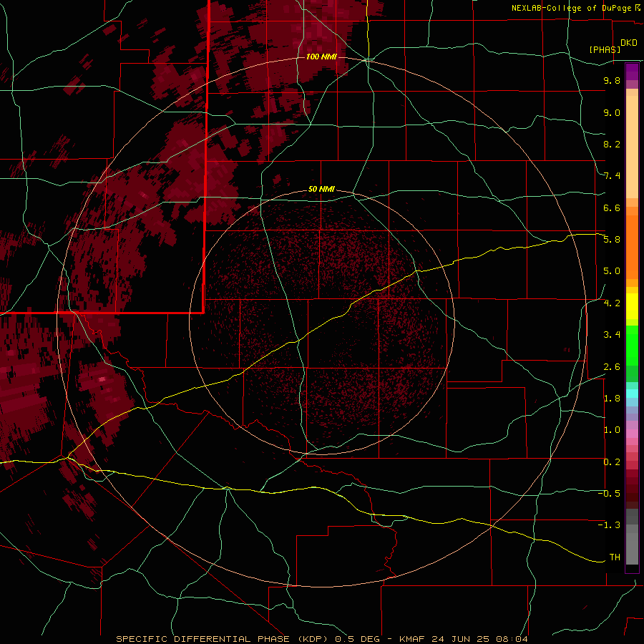Pick the pale peach band near 8.2

632,147
